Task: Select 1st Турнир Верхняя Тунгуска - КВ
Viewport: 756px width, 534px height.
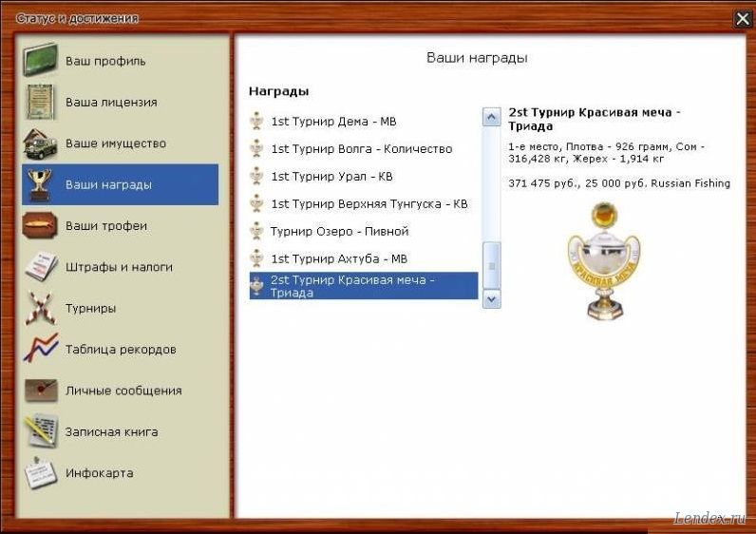Action: point(369,203)
